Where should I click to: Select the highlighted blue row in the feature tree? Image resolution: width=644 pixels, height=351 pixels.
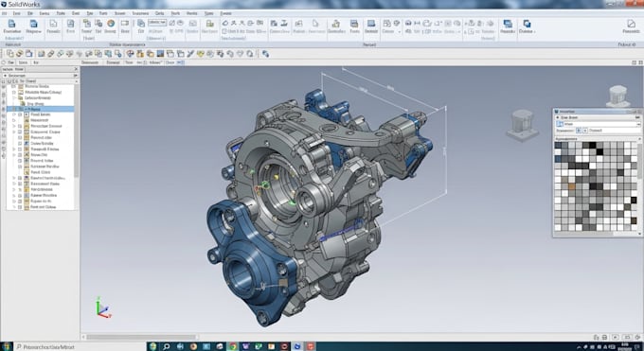pos(40,109)
